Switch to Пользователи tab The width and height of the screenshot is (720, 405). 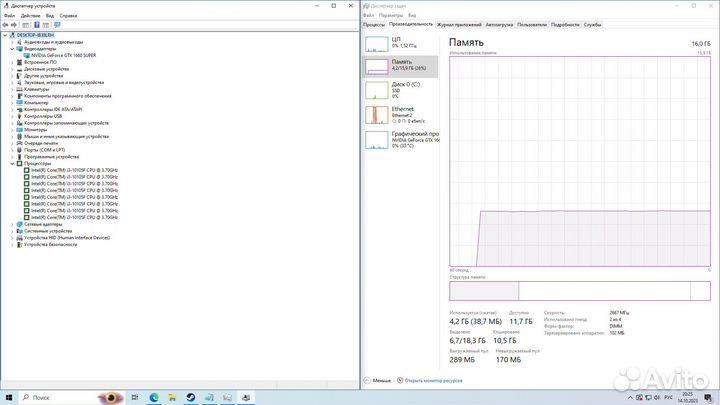532,25
